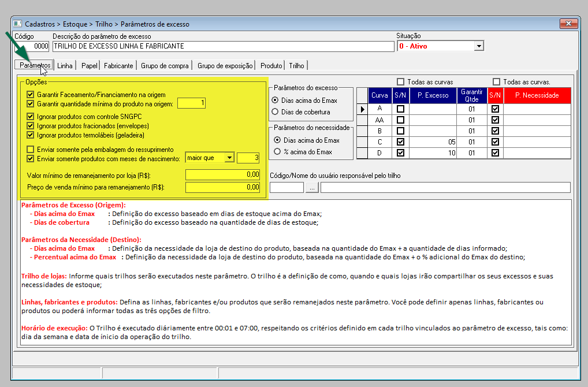Click the '...' user lookup button
588x387 pixels.
(x=312, y=188)
